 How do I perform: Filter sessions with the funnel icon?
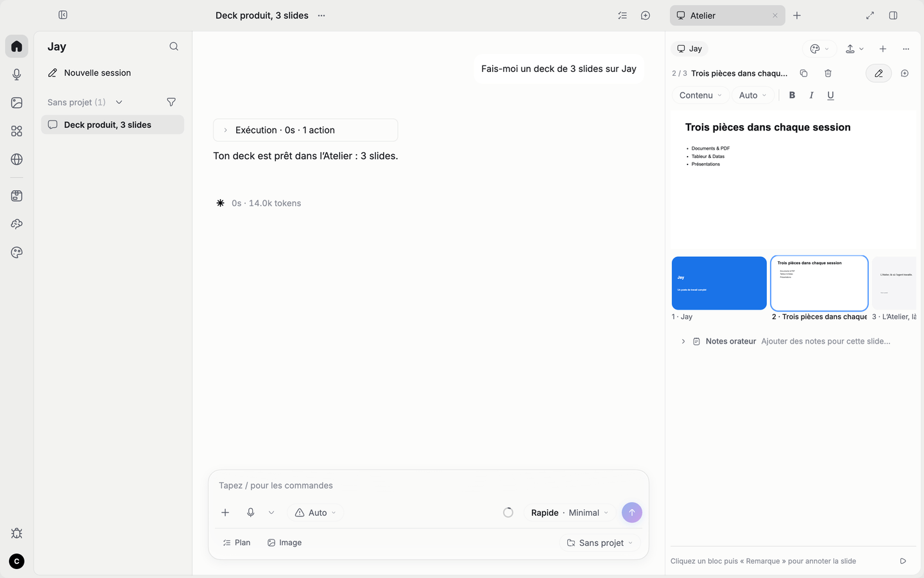(171, 102)
